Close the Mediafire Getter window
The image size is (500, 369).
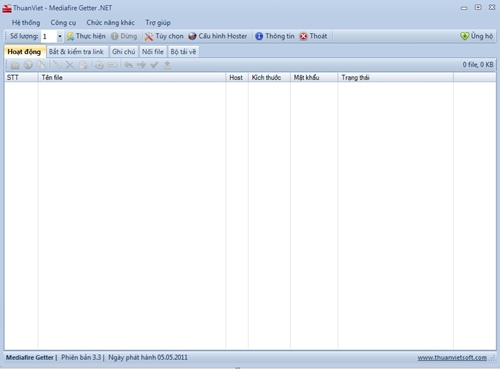492,7
